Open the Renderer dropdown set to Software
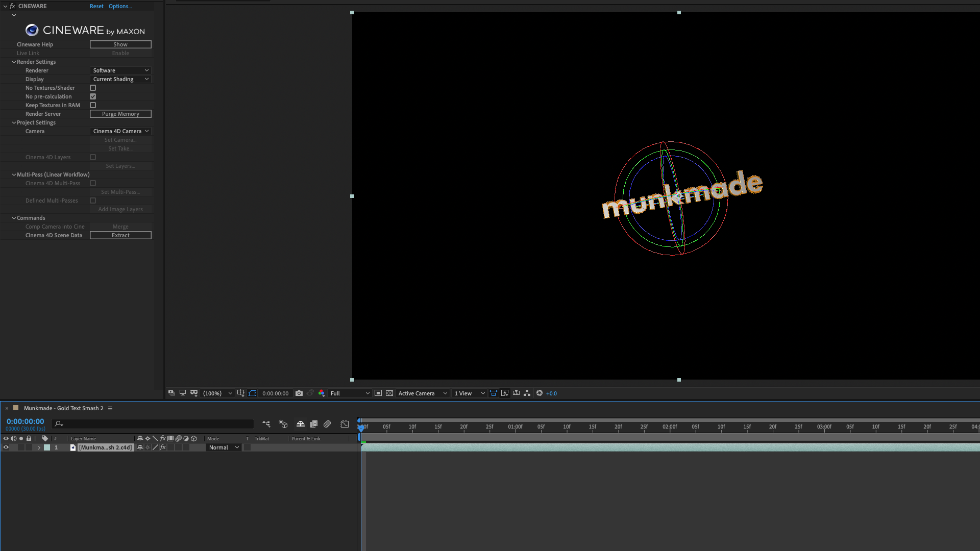The image size is (980, 551). [120, 70]
